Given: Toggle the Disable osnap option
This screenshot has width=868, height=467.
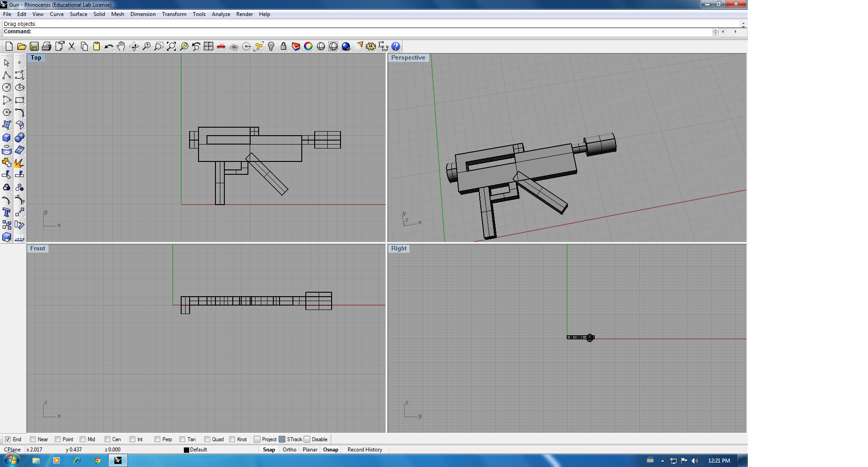Looking at the screenshot, I should click(307, 439).
